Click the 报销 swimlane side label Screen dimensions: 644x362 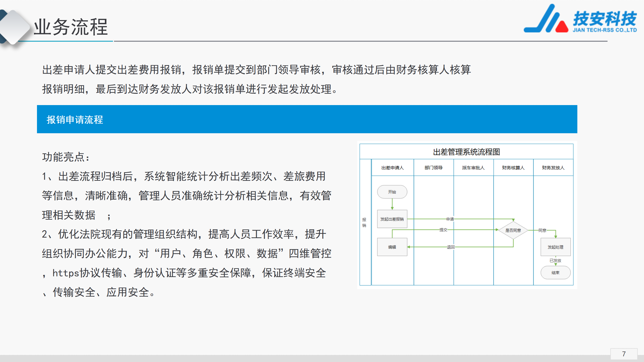tap(364, 222)
